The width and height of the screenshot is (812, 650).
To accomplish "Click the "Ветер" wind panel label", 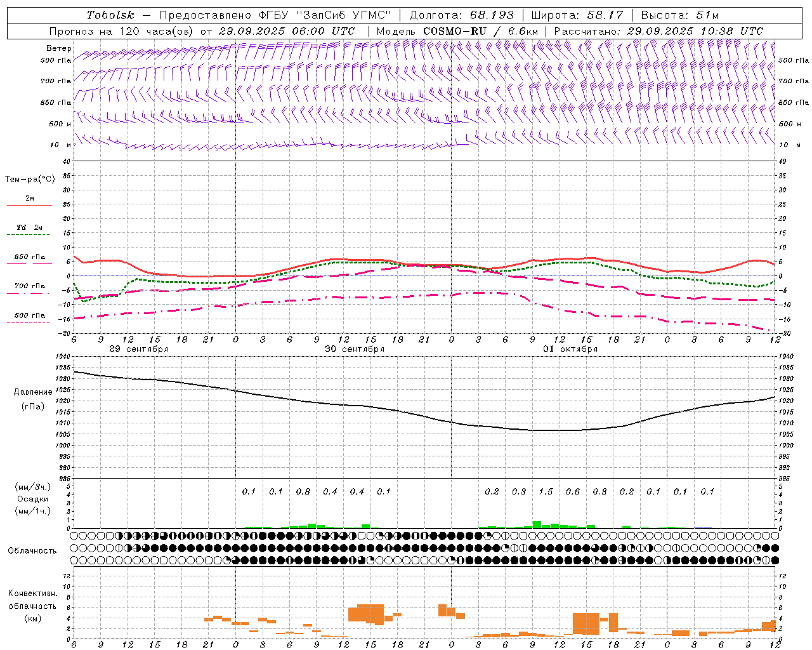I will click(59, 48).
